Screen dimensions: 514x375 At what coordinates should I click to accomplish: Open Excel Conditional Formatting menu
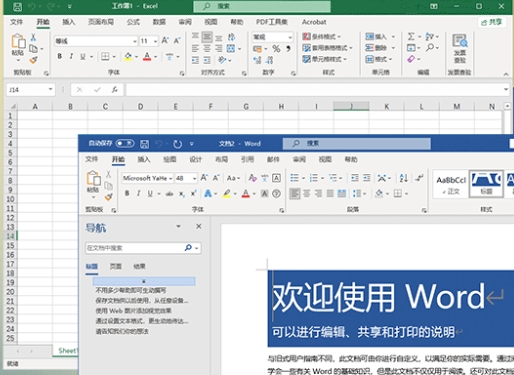tap(321, 36)
